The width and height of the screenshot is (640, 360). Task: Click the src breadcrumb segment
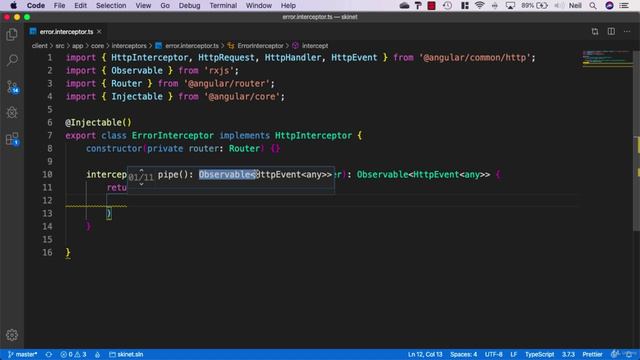[60, 46]
